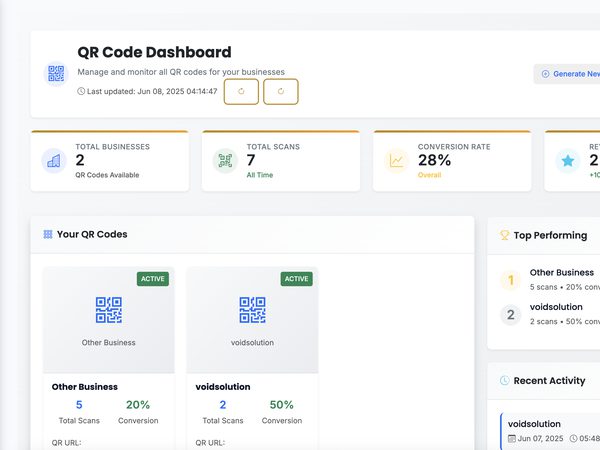Click the 28% conversion rate figure
Screen dimensions: 600x450
pyautogui.click(x=434, y=160)
